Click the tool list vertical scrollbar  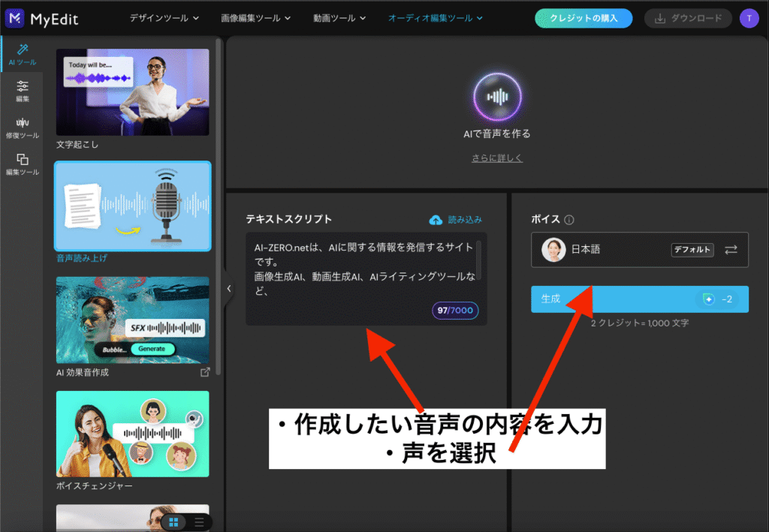pyautogui.click(x=219, y=206)
